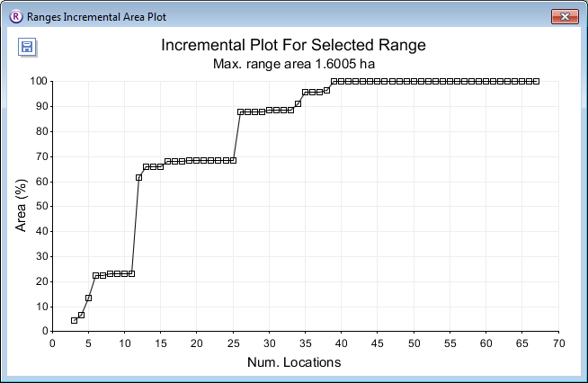Click the 'Area (%)' y-axis label
Viewport: 588px width, 383px height.
[21, 206]
